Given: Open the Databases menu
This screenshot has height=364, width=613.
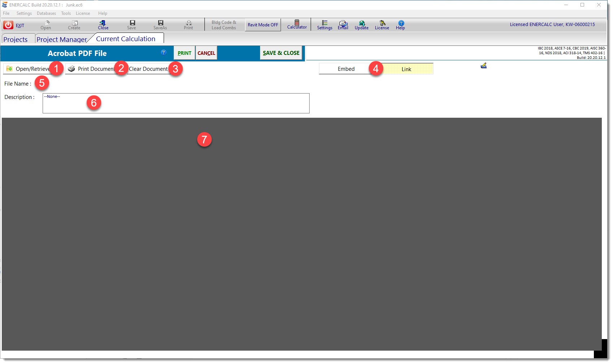Looking at the screenshot, I should (x=46, y=13).
